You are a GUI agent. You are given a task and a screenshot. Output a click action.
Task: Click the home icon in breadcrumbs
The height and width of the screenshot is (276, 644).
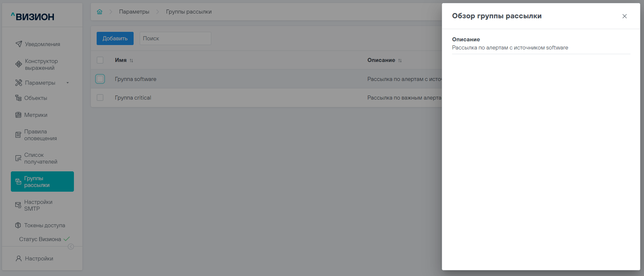[99, 12]
